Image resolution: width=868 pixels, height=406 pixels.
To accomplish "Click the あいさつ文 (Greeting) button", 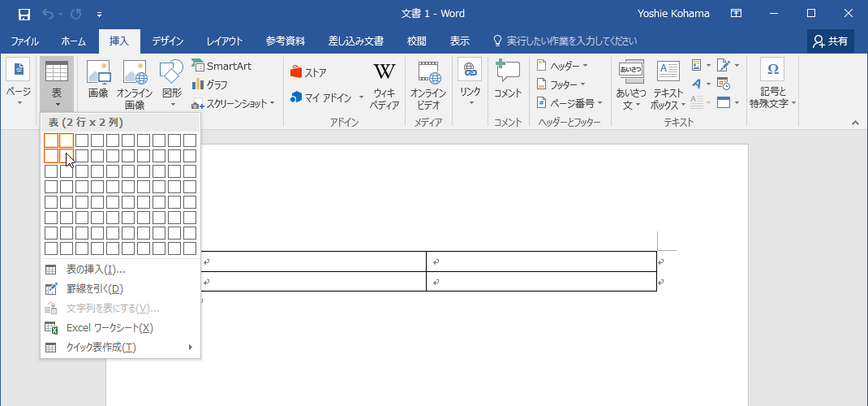I will [631, 84].
